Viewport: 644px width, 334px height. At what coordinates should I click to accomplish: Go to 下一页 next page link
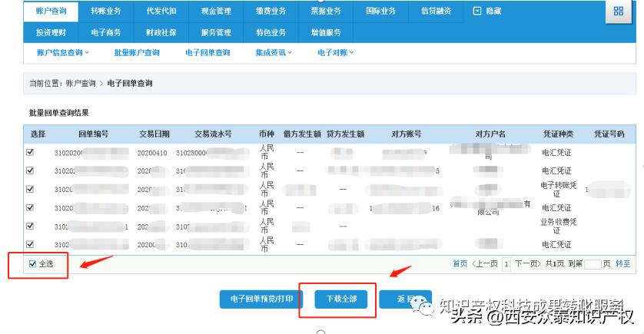[x=528, y=264]
